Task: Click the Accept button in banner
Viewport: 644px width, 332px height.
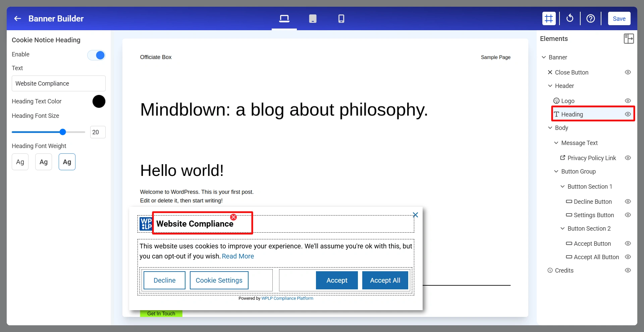Action: coord(337,280)
